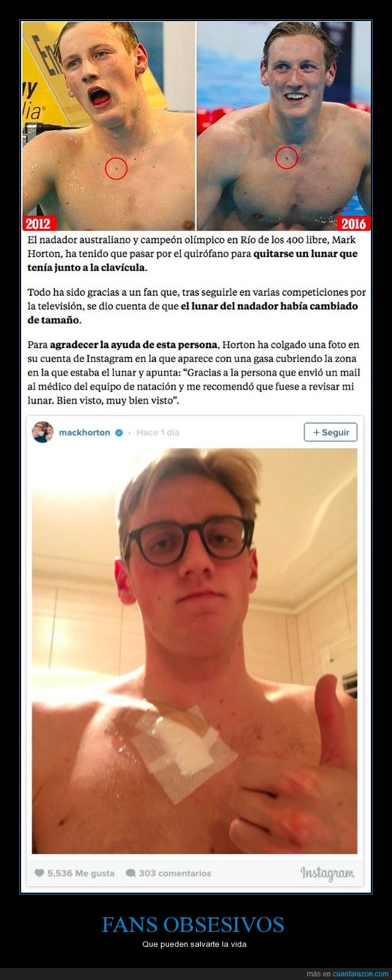
Task: Click the blue verified badge icon
Action: tap(119, 432)
